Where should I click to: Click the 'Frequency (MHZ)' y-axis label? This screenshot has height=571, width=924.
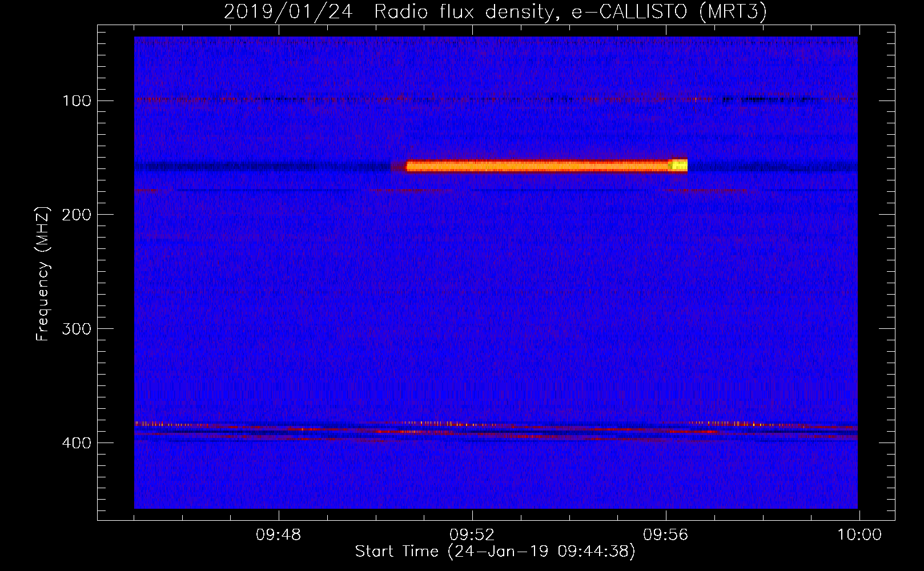point(43,274)
